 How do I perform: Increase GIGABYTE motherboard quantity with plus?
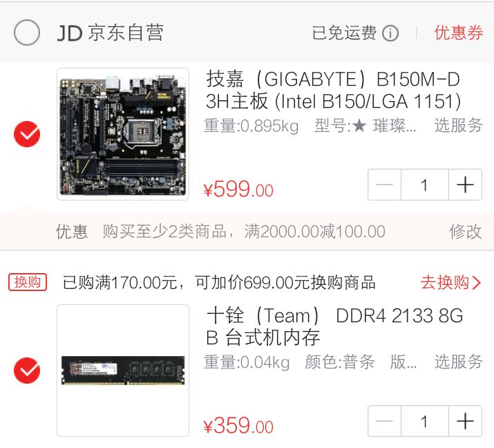466,185
